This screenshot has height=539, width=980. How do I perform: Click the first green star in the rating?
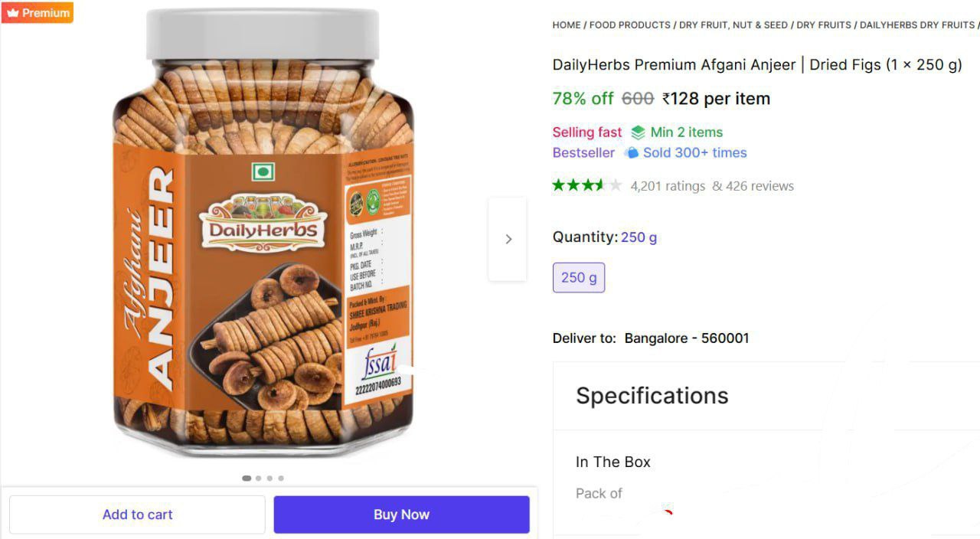pyautogui.click(x=558, y=185)
